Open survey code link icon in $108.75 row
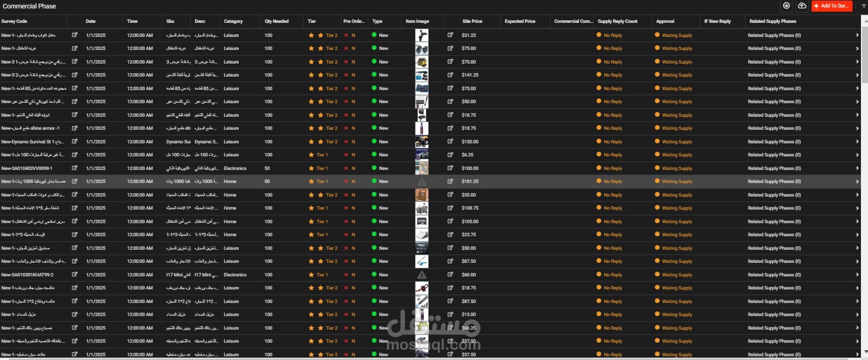 coord(75,208)
